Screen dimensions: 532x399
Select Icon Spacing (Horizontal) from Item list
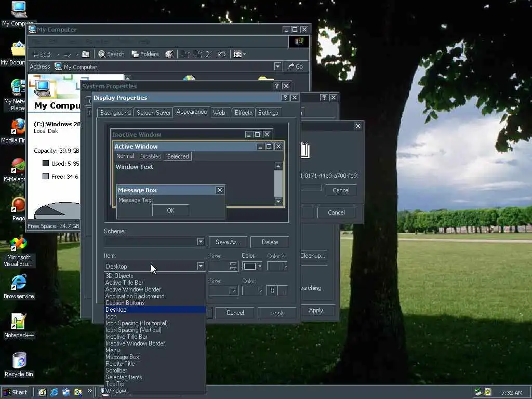[155, 323]
